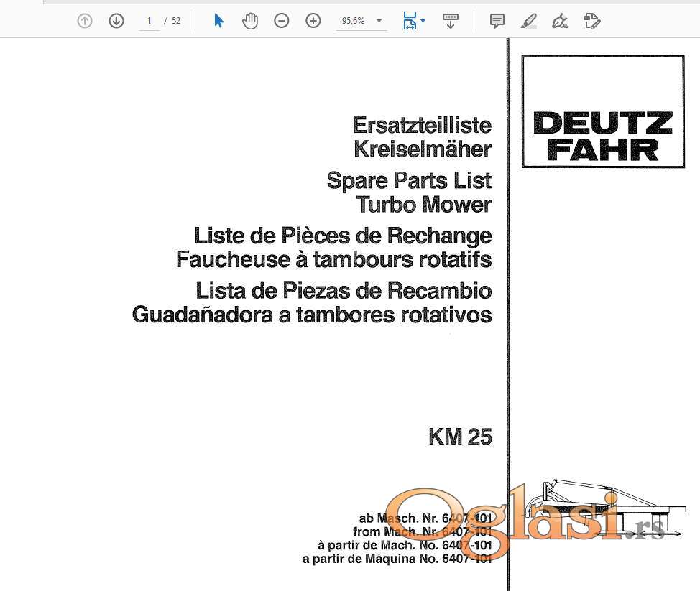This screenshot has height=591, width=700.
Task: Click the from Mach. Nr. line
Action: 423,531
